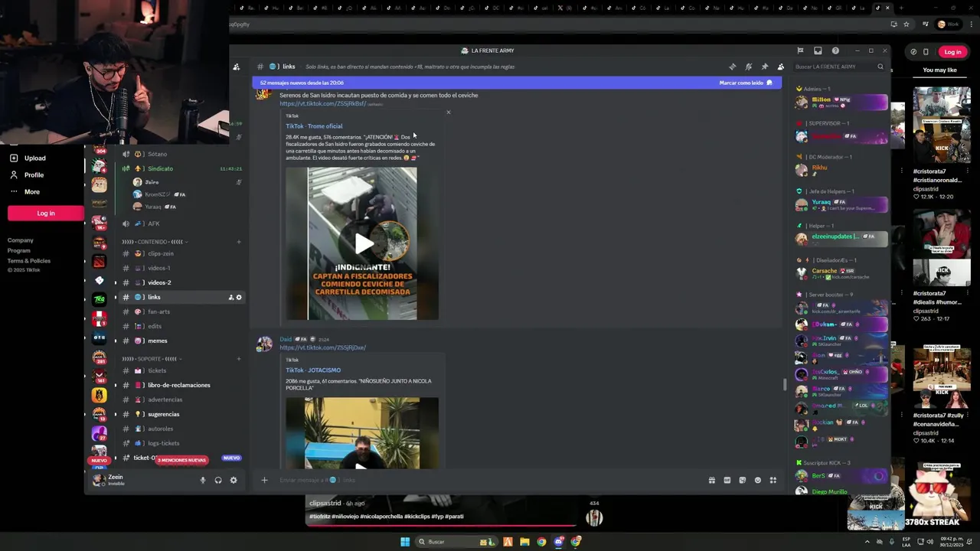The height and width of the screenshot is (551, 980).
Task: Open Upload in TikTok sidebar
Action: click(35, 158)
